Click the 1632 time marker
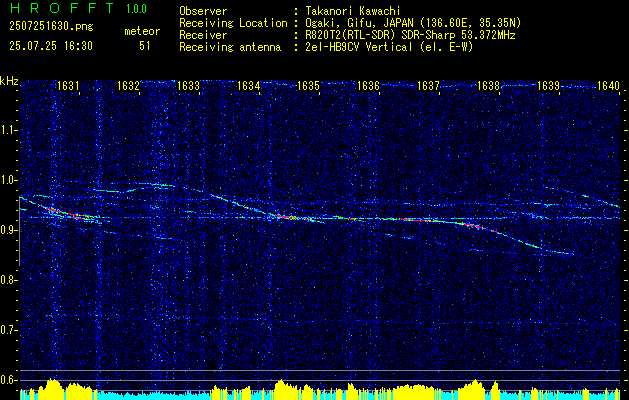629x400 pixels. (128, 86)
